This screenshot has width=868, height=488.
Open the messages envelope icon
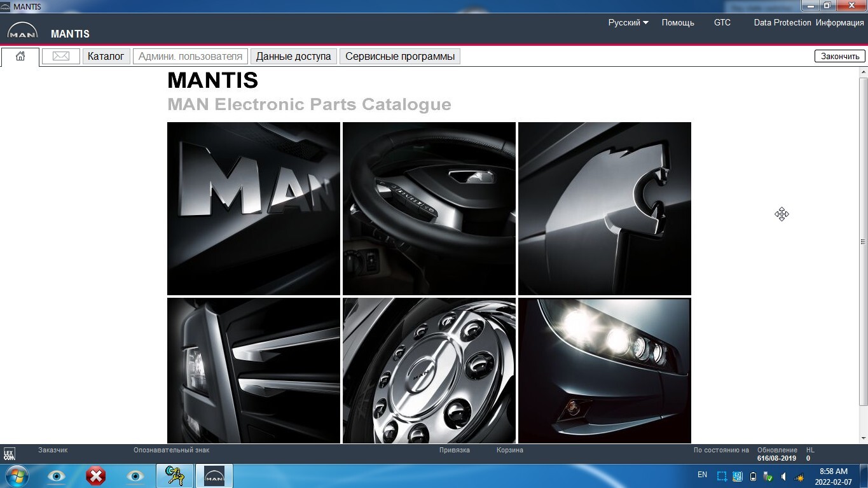[x=61, y=56]
